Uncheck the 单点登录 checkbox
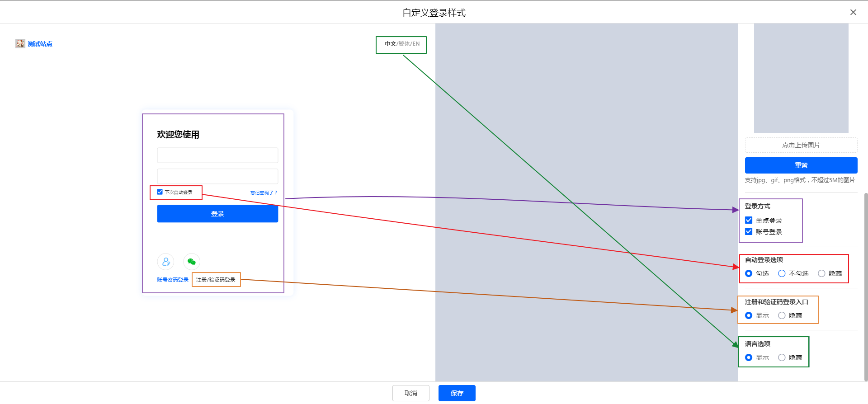Viewport: 868px width, 404px height. pyautogui.click(x=749, y=221)
